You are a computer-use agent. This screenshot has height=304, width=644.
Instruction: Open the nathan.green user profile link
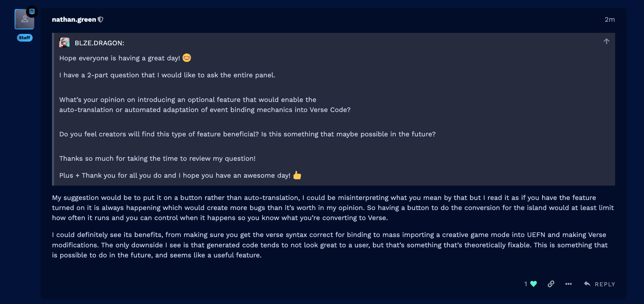(74, 20)
